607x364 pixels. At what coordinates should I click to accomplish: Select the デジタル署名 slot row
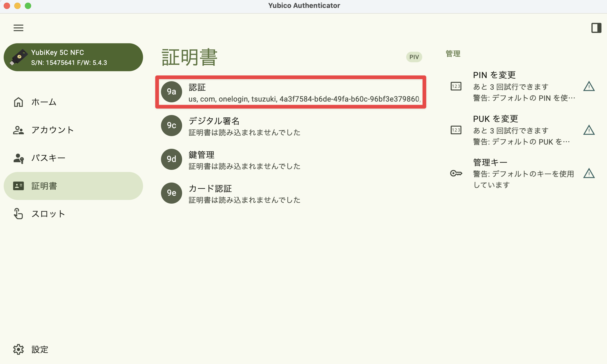291,126
